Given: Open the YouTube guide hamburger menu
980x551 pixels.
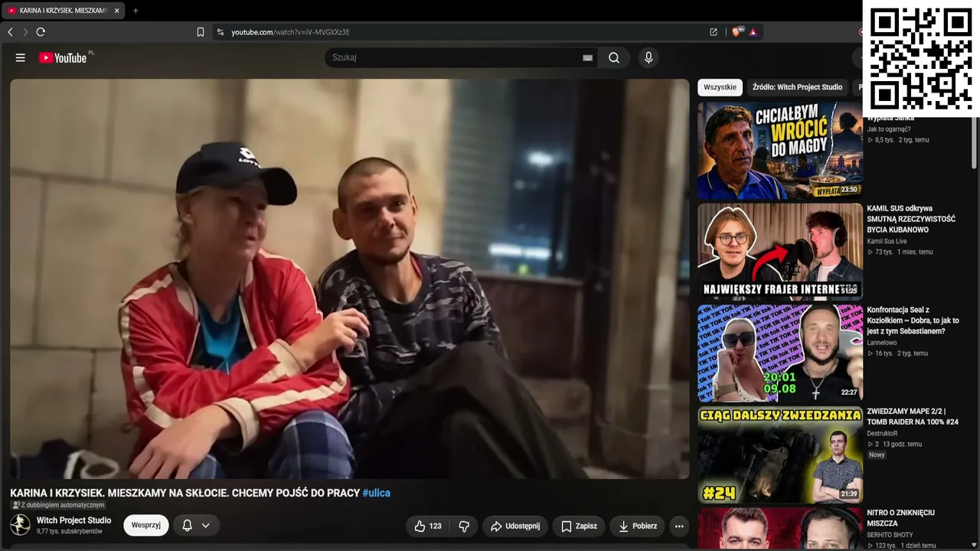Looking at the screenshot, I should (x=21, y=57).
